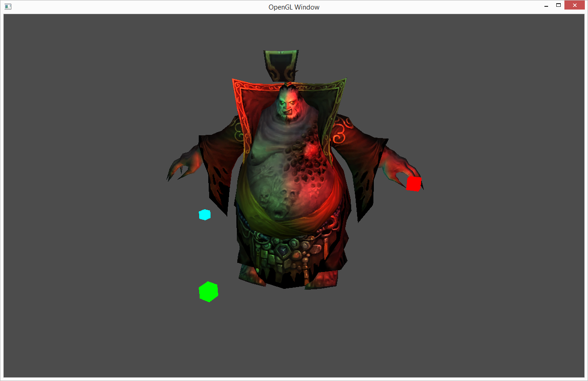Close the OpenGL Window
Viewport: 588px width, 381px height.
click(x=575, y=5)
